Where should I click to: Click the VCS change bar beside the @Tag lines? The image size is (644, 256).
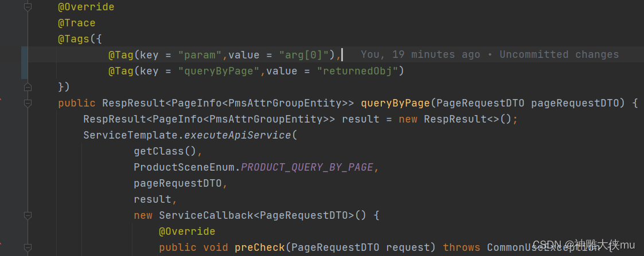[x=24, y=63]
